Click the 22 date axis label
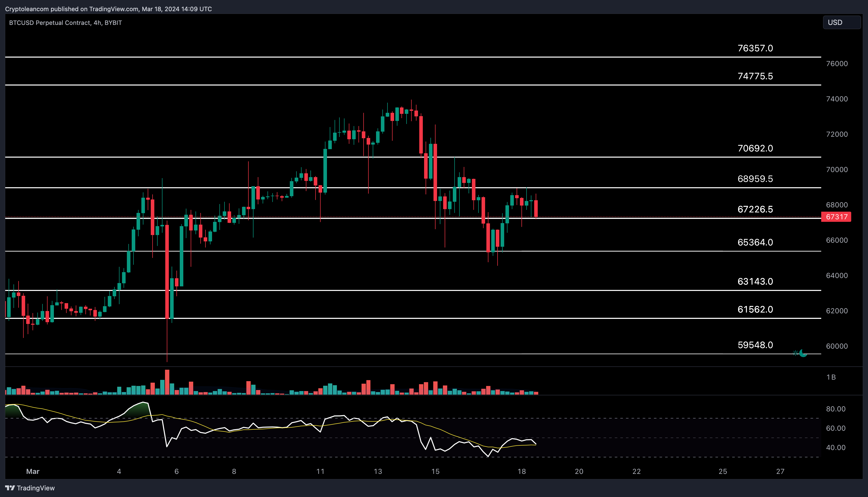This screenshot has height=497, width=868. [636, 471]
